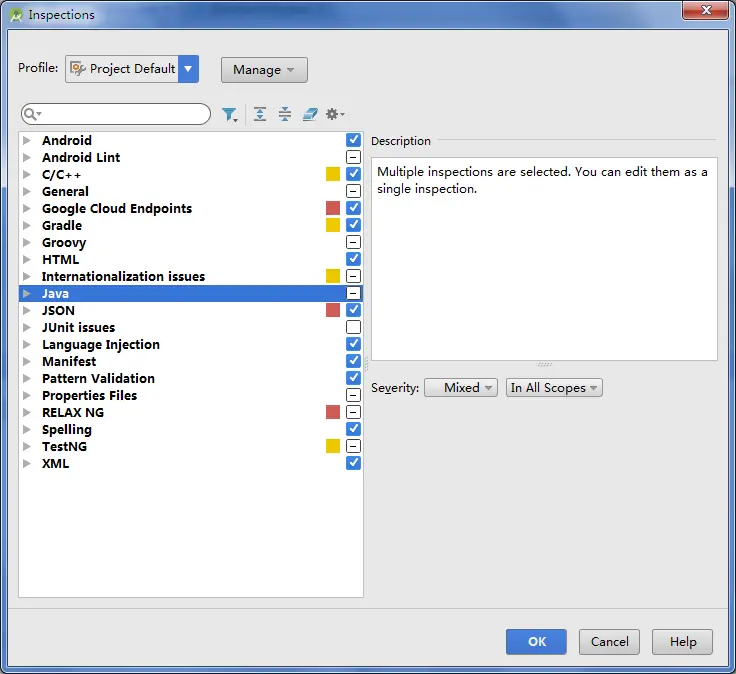736x674 pixels.
Task: Click the yellow swatch for Internationalization issues
Action: click(x=333, y=276)
